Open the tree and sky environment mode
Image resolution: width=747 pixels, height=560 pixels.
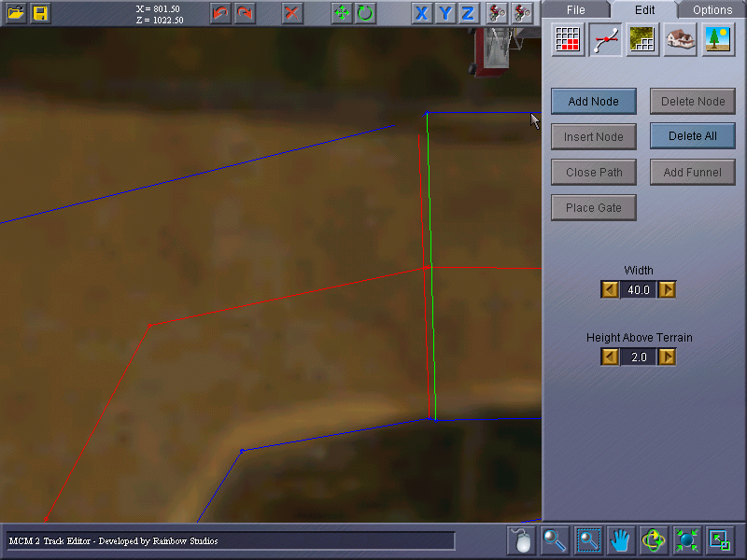(x=717, y=40)
